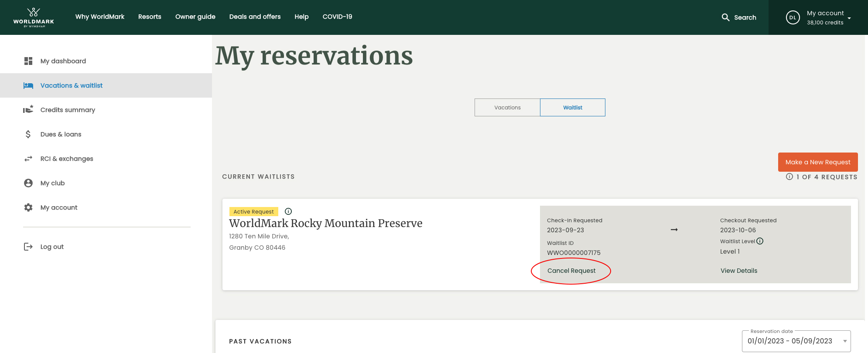Open Vacations & waitlist sidebar item

tap(106, 85)
